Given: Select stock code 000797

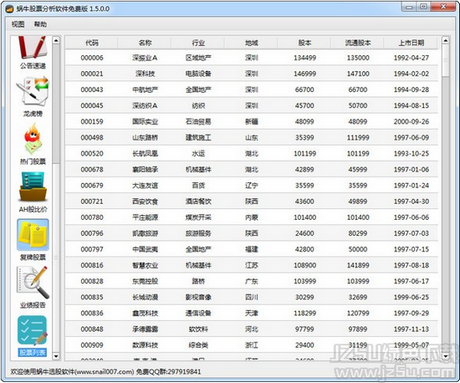Looking at the screenshot, I should (92, 249).
